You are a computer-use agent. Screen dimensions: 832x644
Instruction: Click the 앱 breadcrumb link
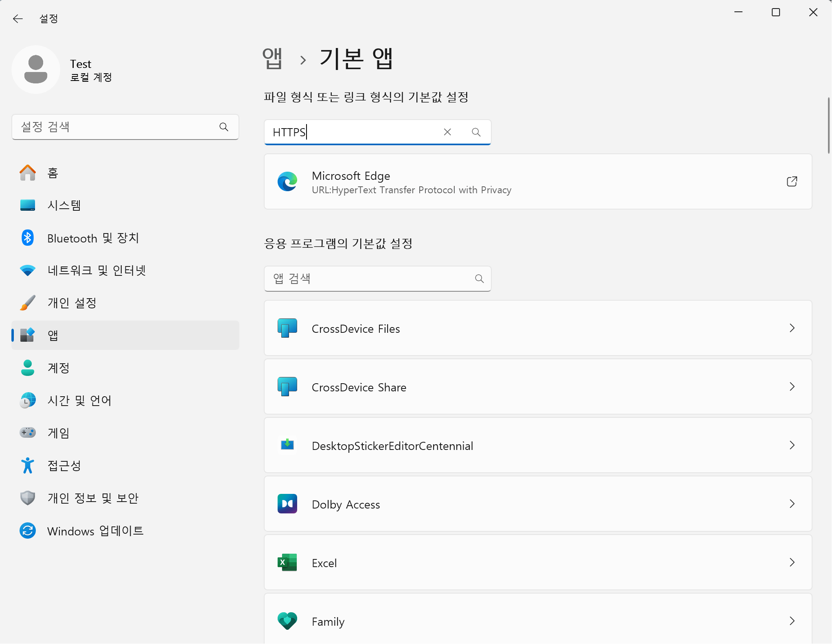tap(272, 59)
